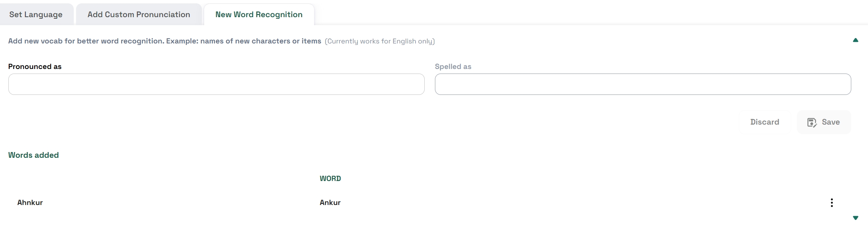Screen dimensions: 868x229
Task: Switch to the Set Language tab
Action: (x=36, y=14)
